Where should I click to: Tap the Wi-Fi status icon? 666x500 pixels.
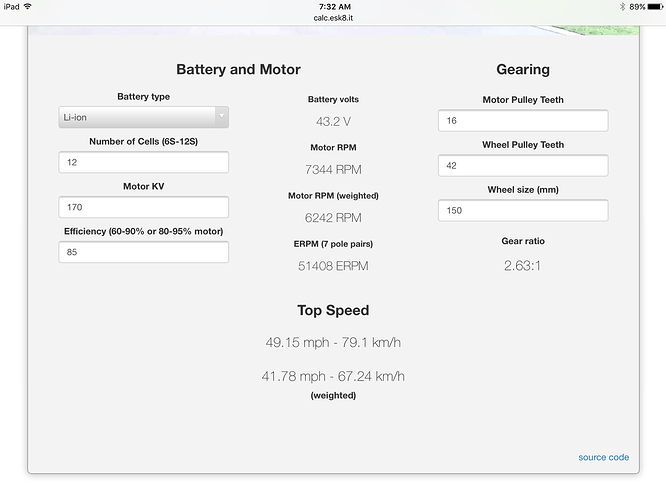coord(27,6)
